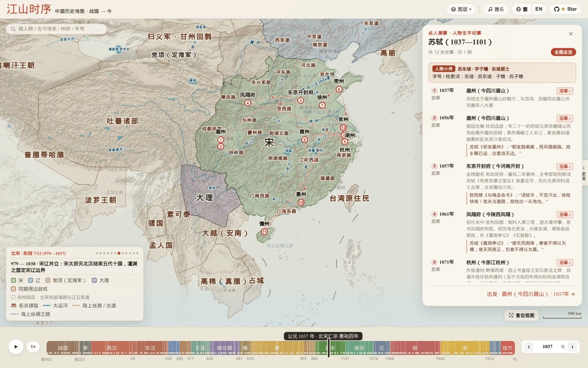This screenshot has height=368, width=588.
Task: Switch language to EN
Action: 539,9
